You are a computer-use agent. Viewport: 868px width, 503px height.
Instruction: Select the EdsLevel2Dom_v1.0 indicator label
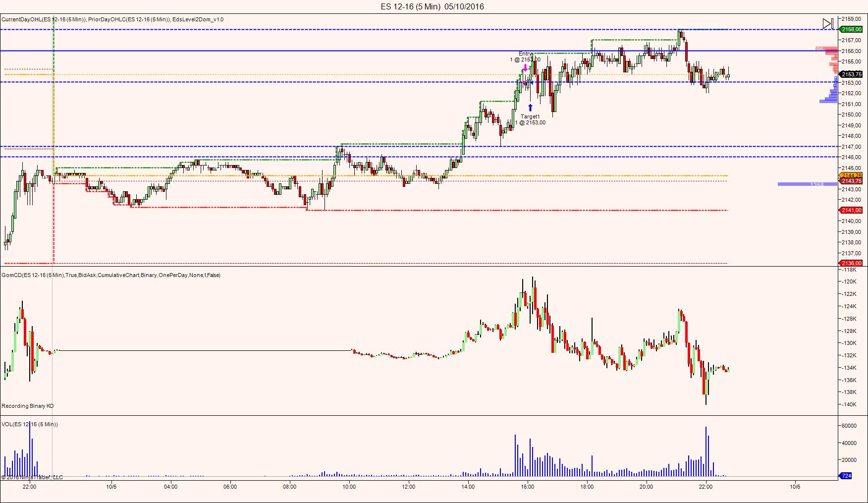point(198,19)
